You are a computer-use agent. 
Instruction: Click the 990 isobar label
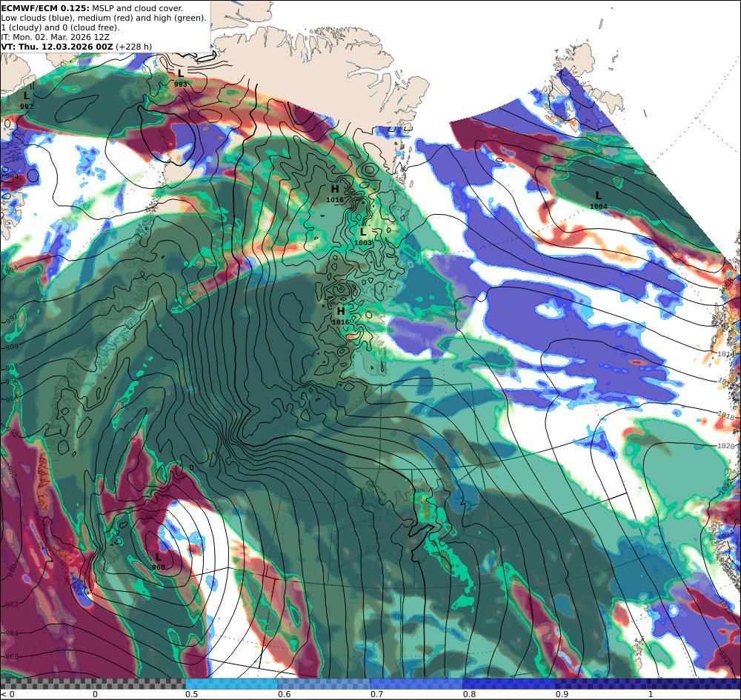11,347
